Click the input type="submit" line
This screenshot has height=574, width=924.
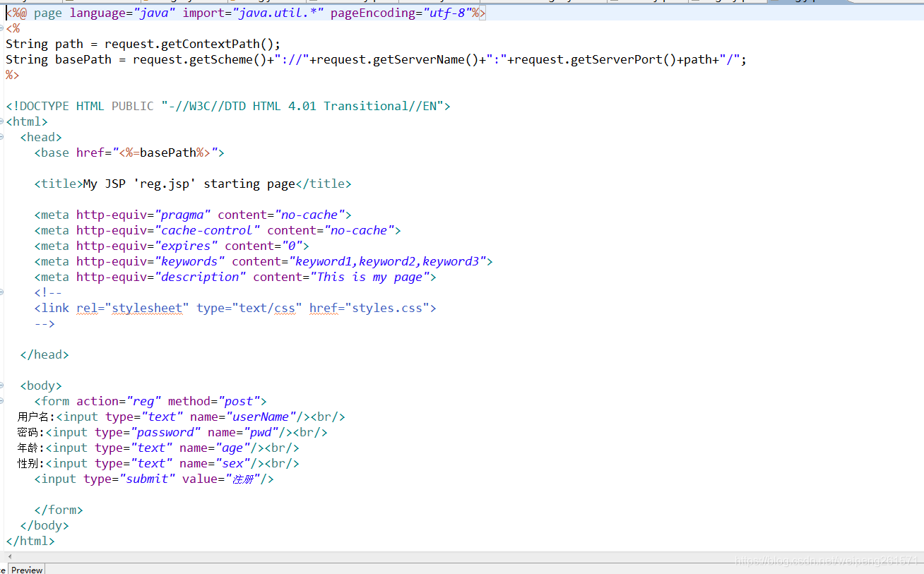pos(154,479)
